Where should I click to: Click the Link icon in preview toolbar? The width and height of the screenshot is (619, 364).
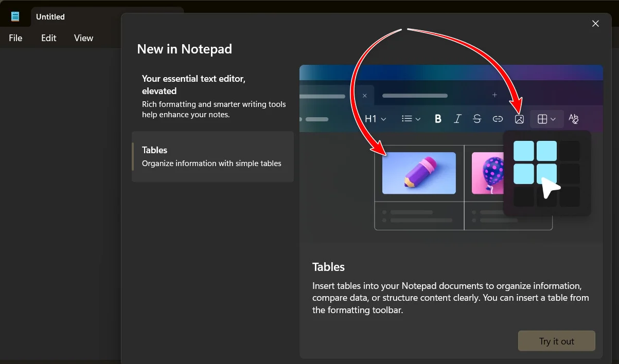coord(498,119)
